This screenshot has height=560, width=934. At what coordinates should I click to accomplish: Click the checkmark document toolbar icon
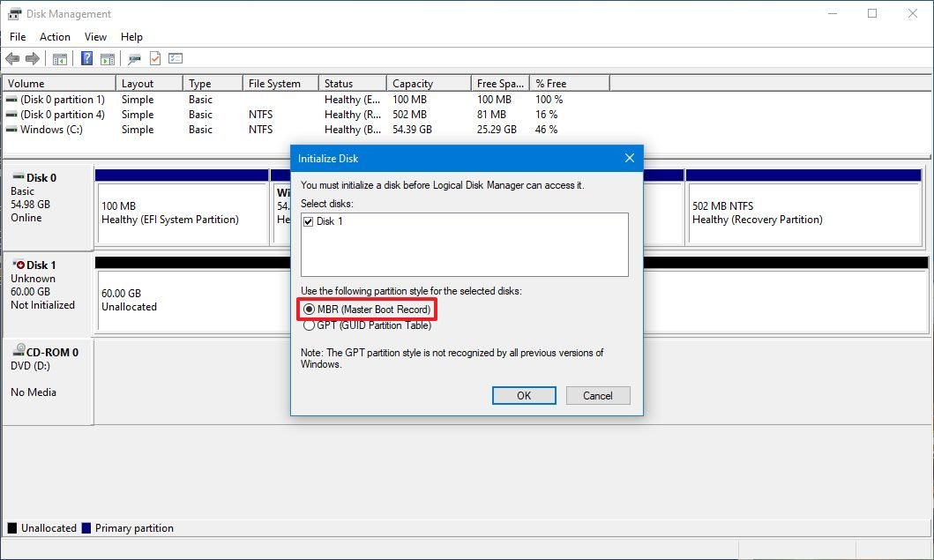pos(155,59)
